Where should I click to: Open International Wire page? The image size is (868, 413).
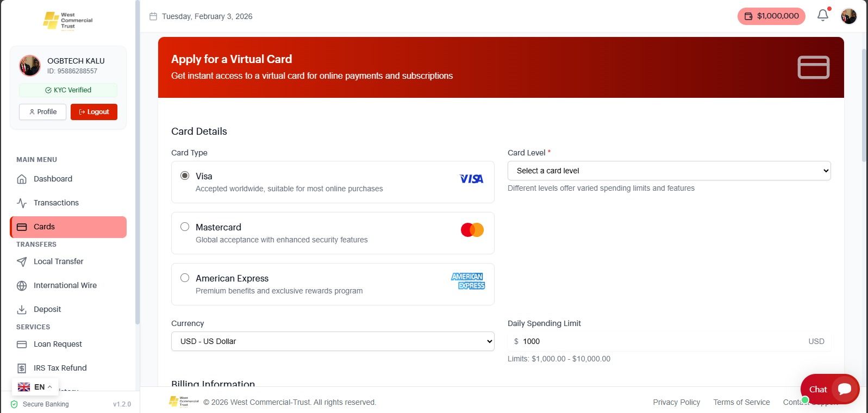68,285
